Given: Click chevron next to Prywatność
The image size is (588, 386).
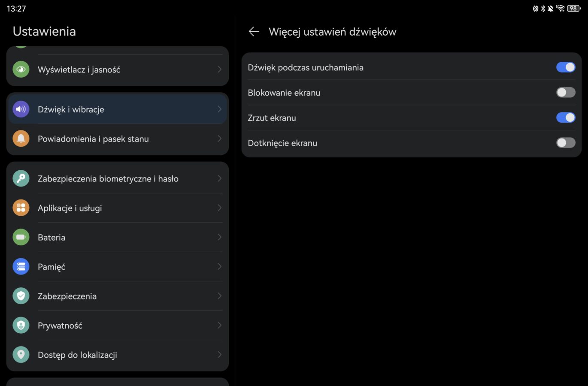Looking at the screenshot, I should [219, 326].
